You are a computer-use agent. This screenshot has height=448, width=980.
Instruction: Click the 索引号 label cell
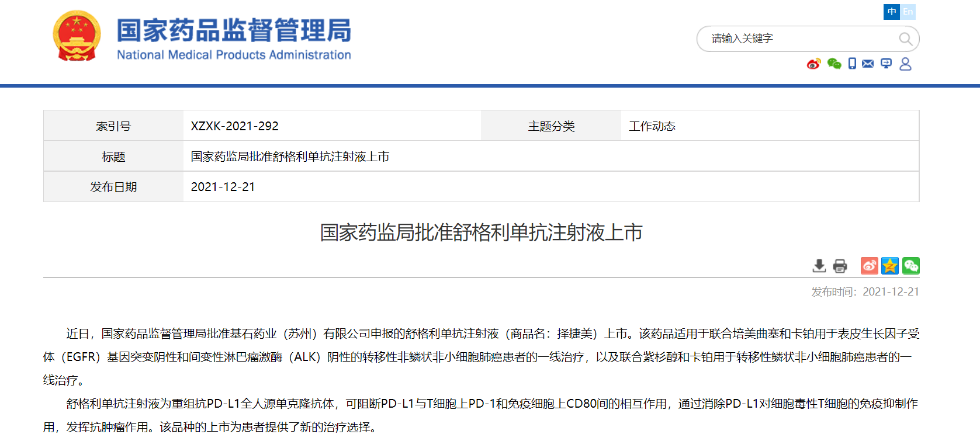pos(113,126)
